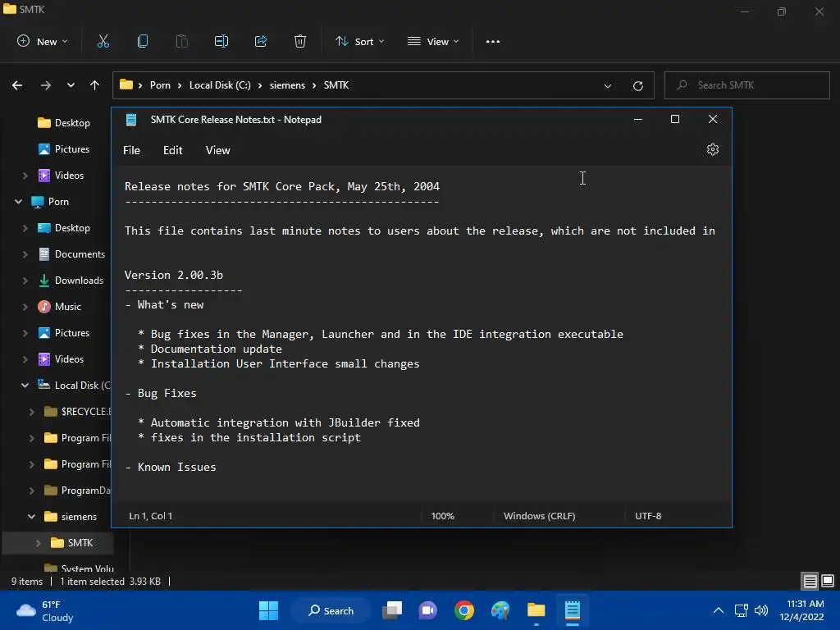Click the '* Documentation update' line in Notepad
This screenshot has height=630, width=840.
(210, 349)
